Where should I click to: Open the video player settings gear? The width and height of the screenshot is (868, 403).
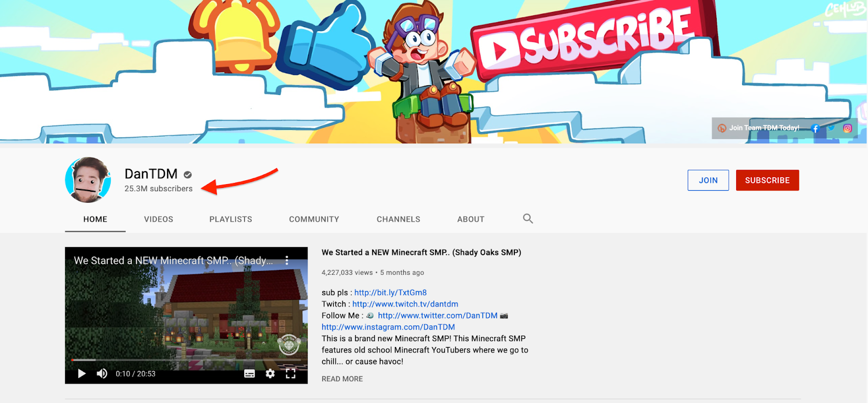270,374
